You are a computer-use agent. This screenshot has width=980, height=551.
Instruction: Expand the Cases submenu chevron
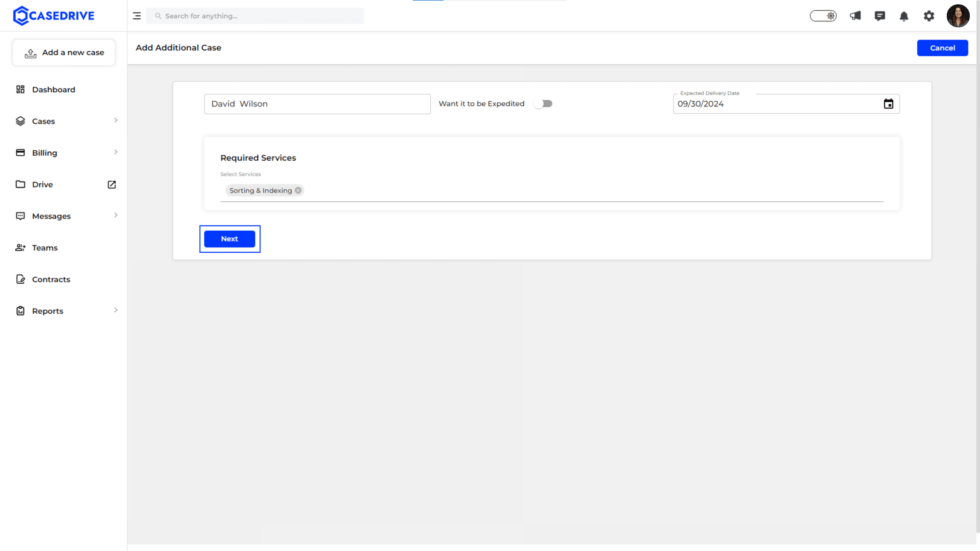pyautogui.click(x=116, y=120)
